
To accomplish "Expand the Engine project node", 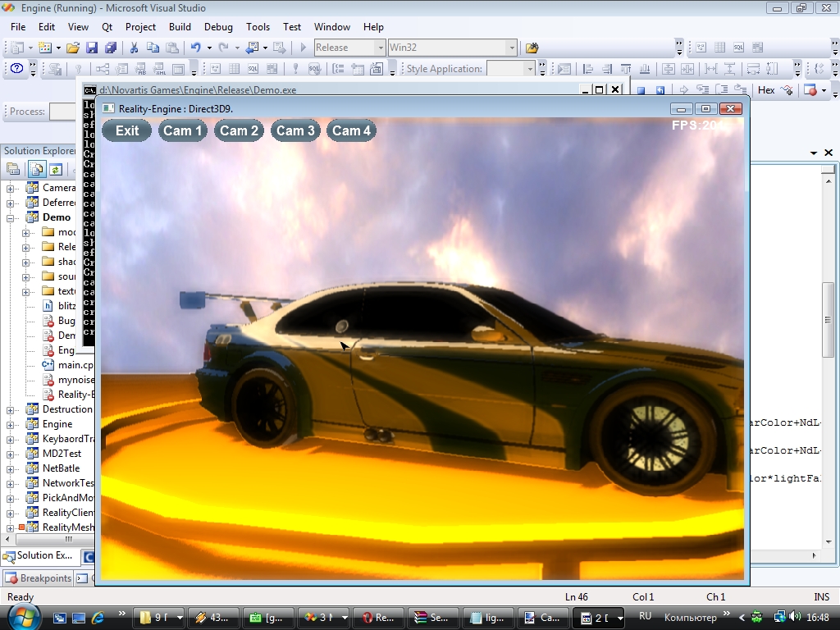I will pos(11,424).
